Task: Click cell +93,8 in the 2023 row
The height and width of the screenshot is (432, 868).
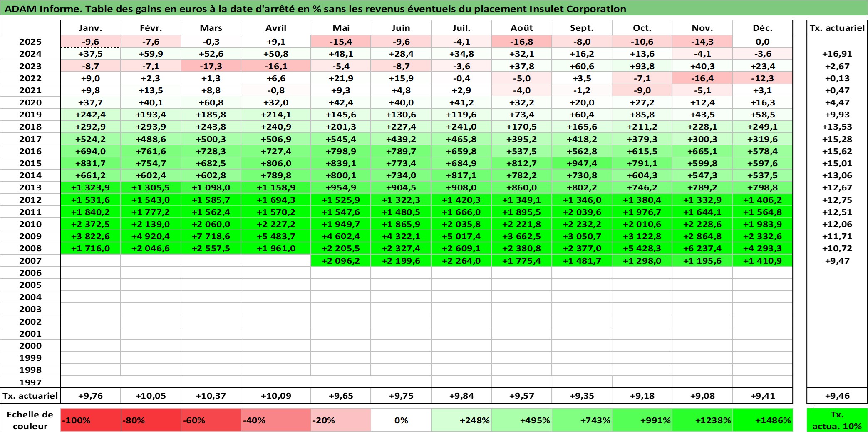Action: click(x=642, y=66)
